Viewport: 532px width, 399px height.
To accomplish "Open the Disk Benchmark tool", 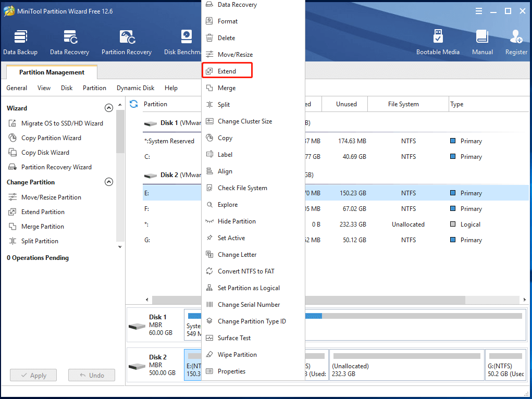I will [x=183, y=42].
